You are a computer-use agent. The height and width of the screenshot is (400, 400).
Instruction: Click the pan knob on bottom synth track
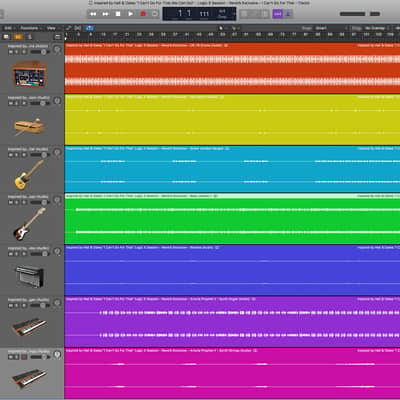[x=57, y=354]
